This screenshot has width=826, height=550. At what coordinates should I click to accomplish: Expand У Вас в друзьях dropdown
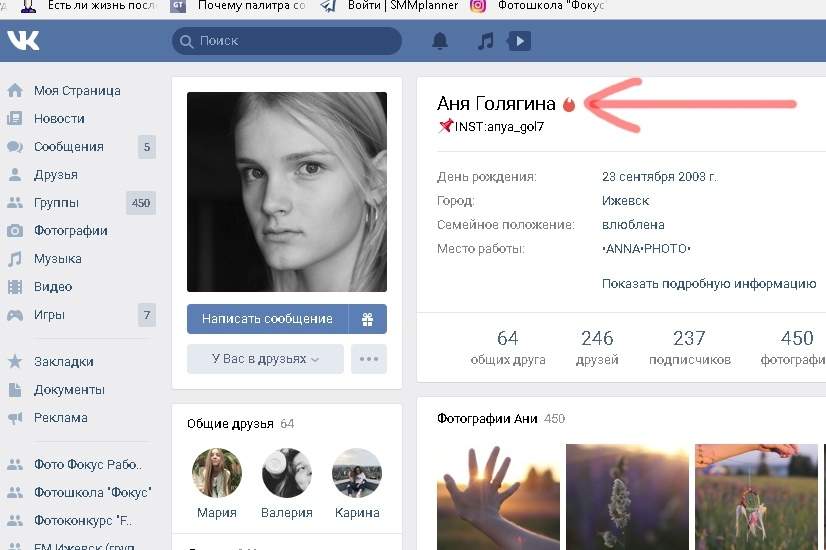pyautogui.click(x=265, y=359)
